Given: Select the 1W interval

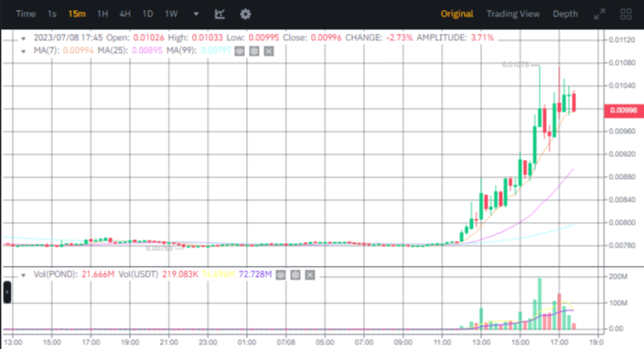Looking at the screenshot, I should (x=171, y=14).
